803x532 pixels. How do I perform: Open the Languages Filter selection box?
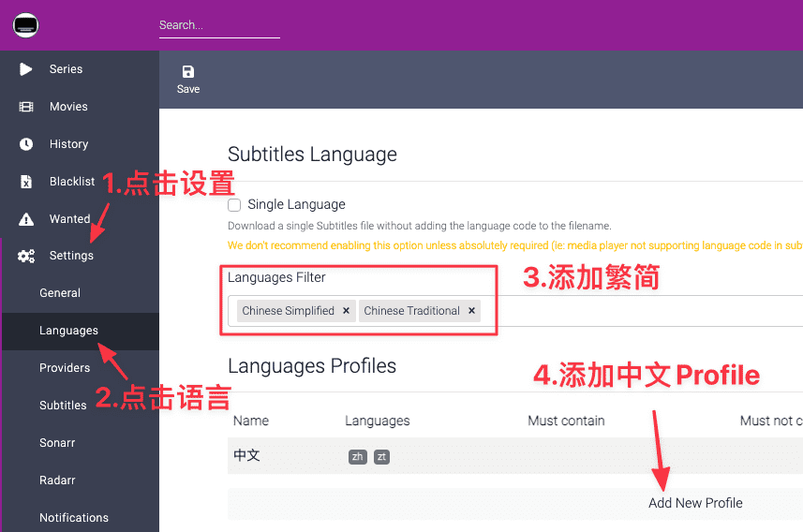[515, 311]
